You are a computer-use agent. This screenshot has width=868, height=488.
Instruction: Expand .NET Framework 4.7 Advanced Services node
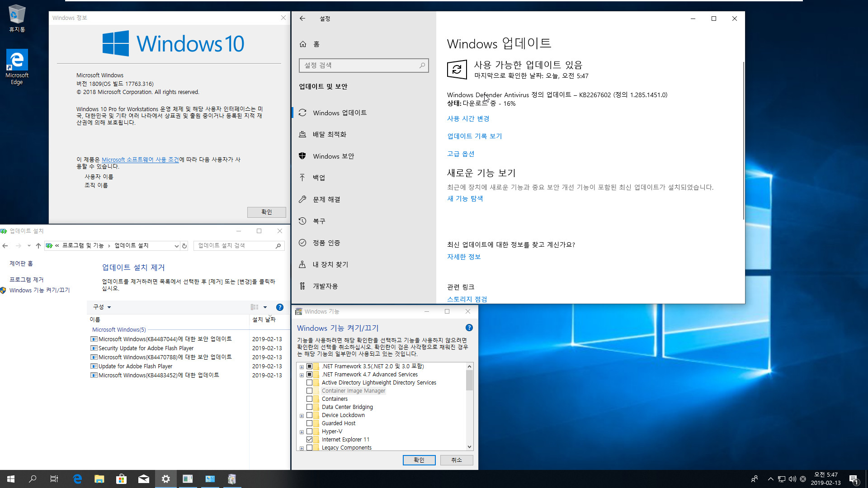(x=302, y=375)
